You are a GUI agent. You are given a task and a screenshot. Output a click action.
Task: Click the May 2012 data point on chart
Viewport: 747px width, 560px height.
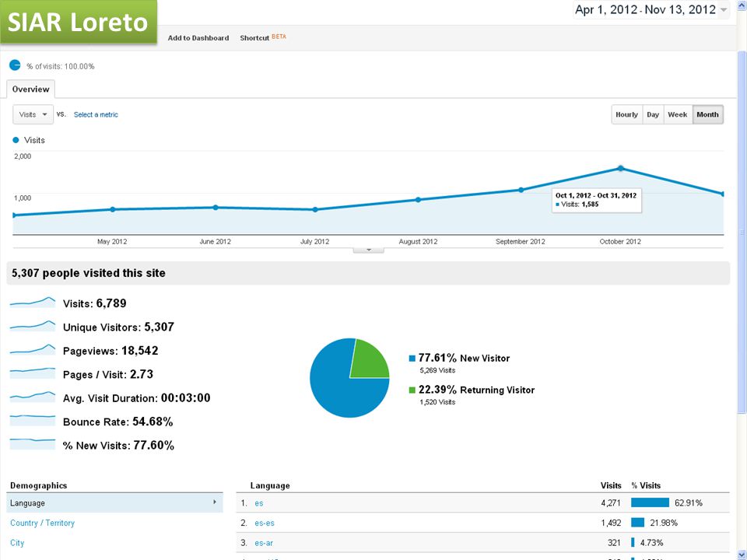click(112, 209)
